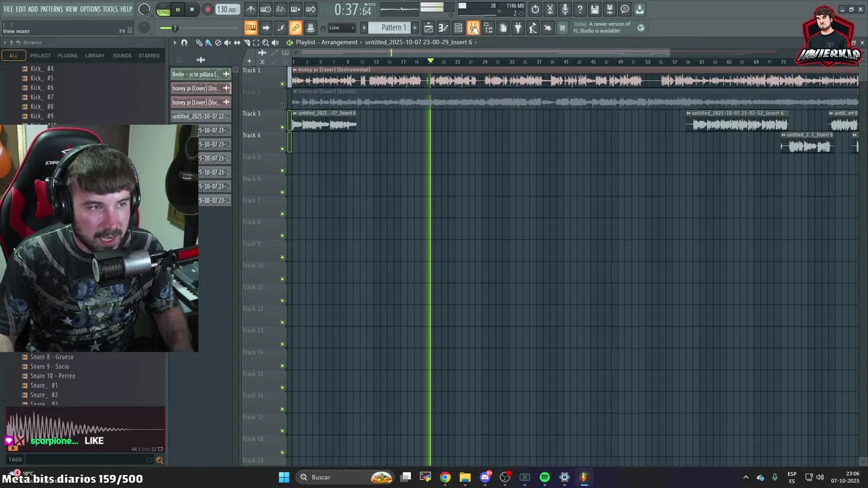Click the song position slider
This screenshot has height=488, width=868.
point(199,28)
